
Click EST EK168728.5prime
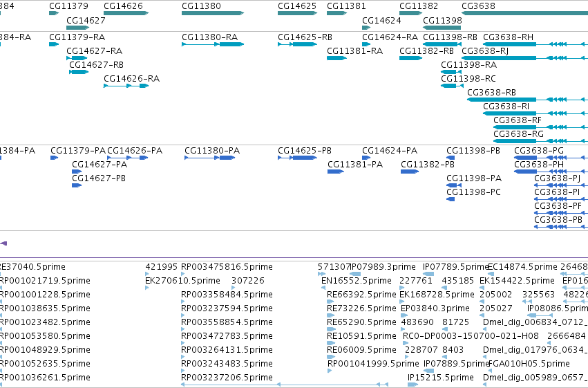click(x=402, y=302)
